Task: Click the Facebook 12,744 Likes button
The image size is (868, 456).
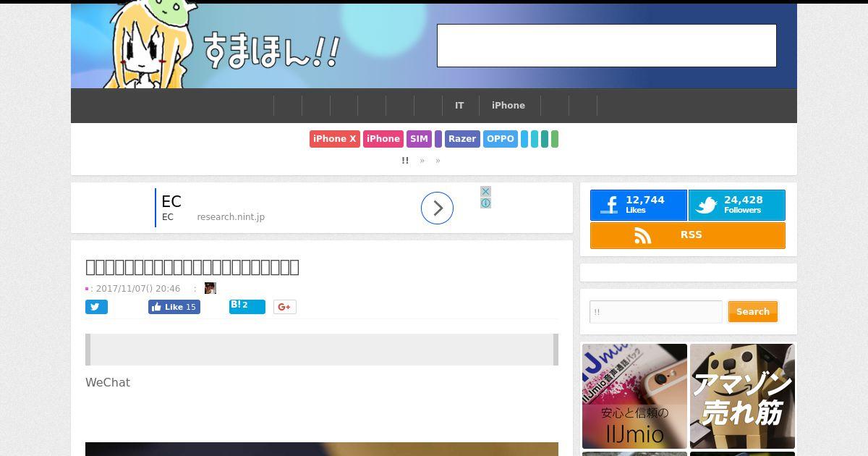Action: [x=639, y=206]
